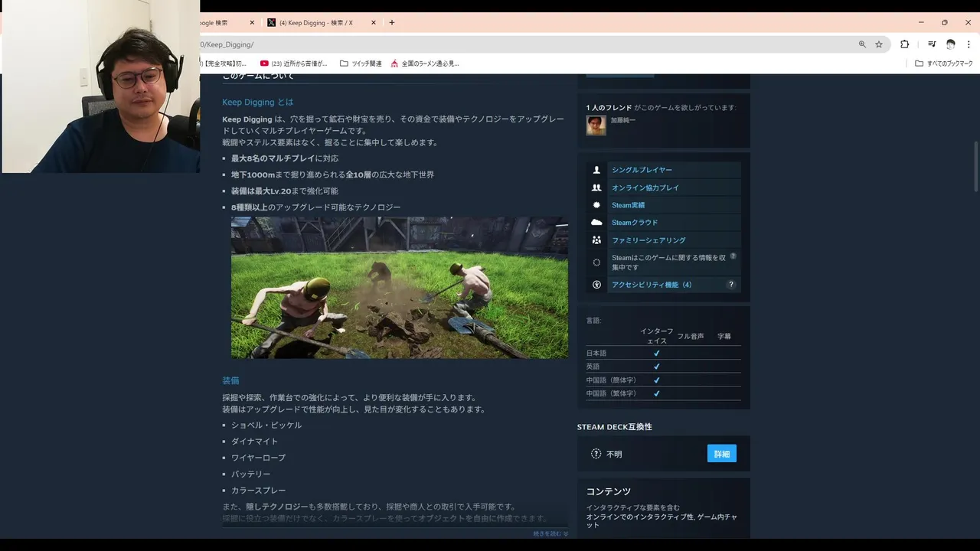Click the 言語 label in language table

tap(594, 321)
